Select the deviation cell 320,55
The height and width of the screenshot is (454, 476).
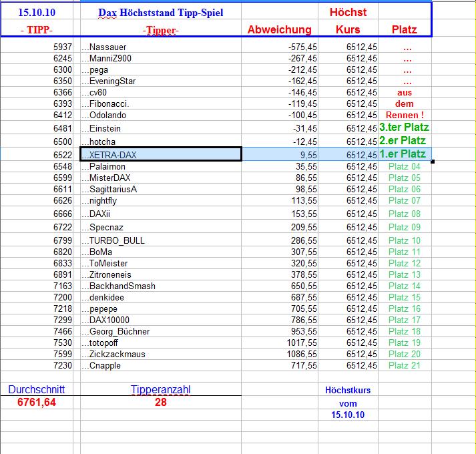(280, 263)
